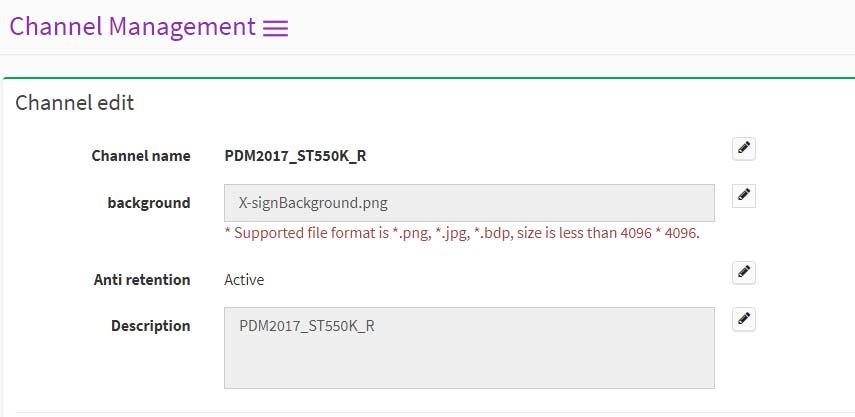Edit the Channel name with its pencil icon

(x=744, y=148)
